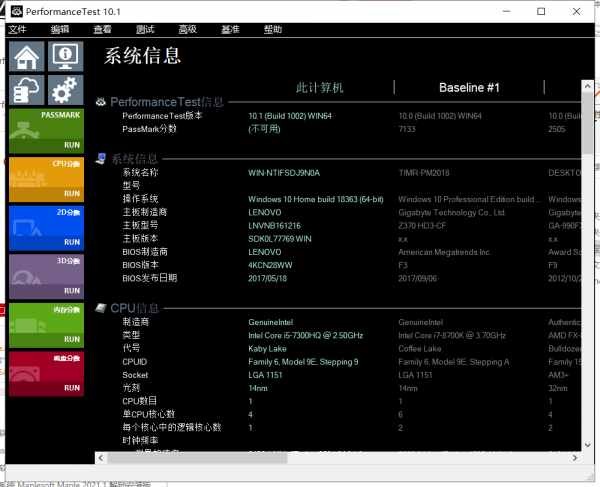Open the 帮助 menu
Viewport: 600px width, 487px height.
273,29
